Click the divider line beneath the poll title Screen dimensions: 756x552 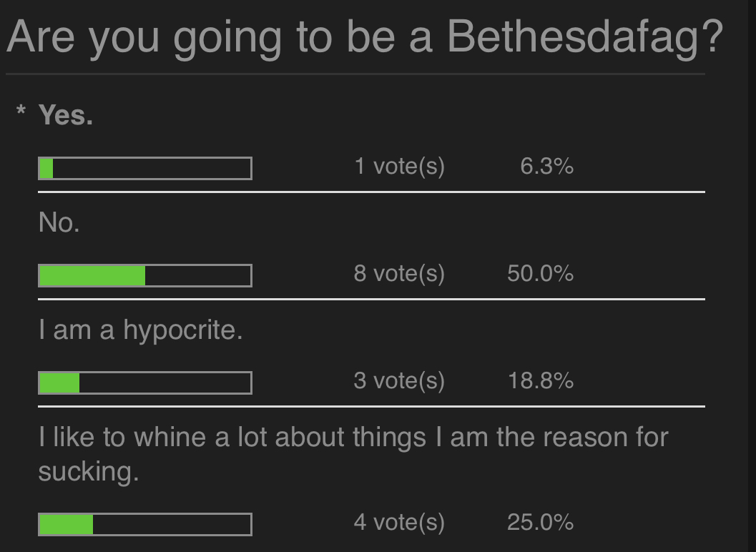(355, 74)
